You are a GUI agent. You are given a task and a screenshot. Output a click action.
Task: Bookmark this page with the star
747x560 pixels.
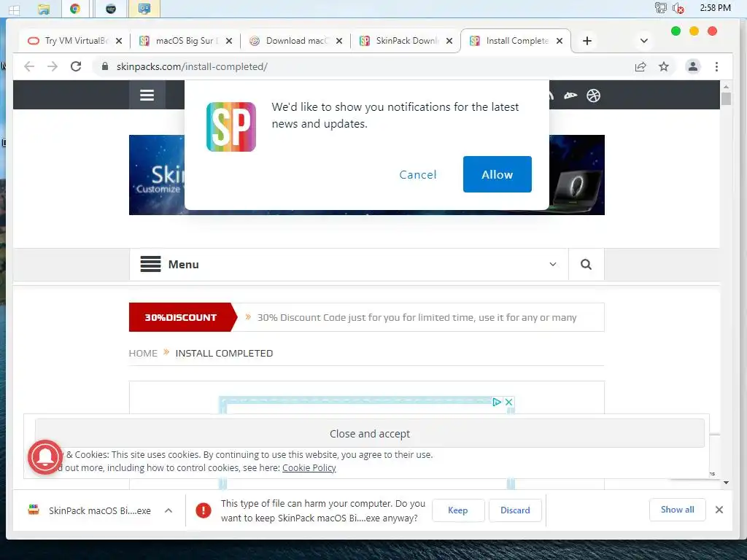[664, 66]
